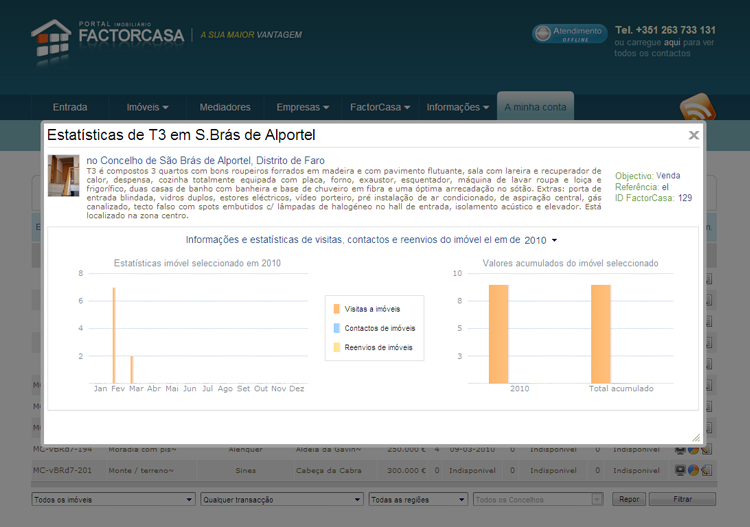Click the 'A SUA MAIOR VANTAGEM' slogan

click(251, 35)
